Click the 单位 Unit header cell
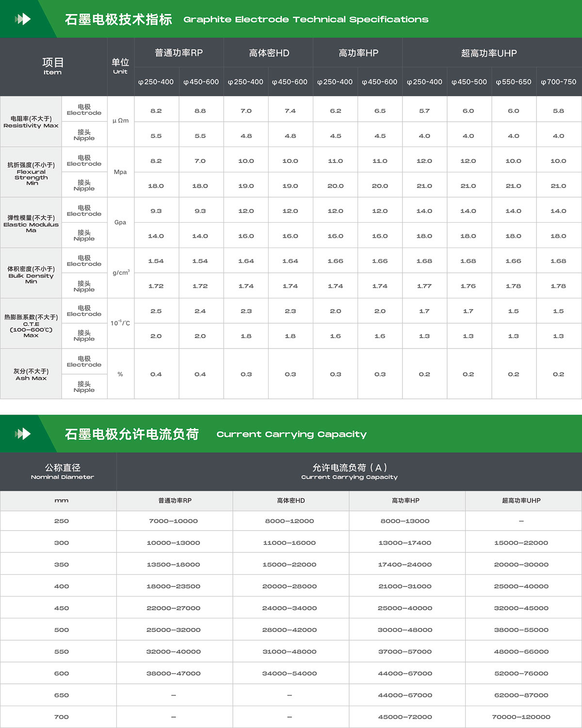 [120, 66]
